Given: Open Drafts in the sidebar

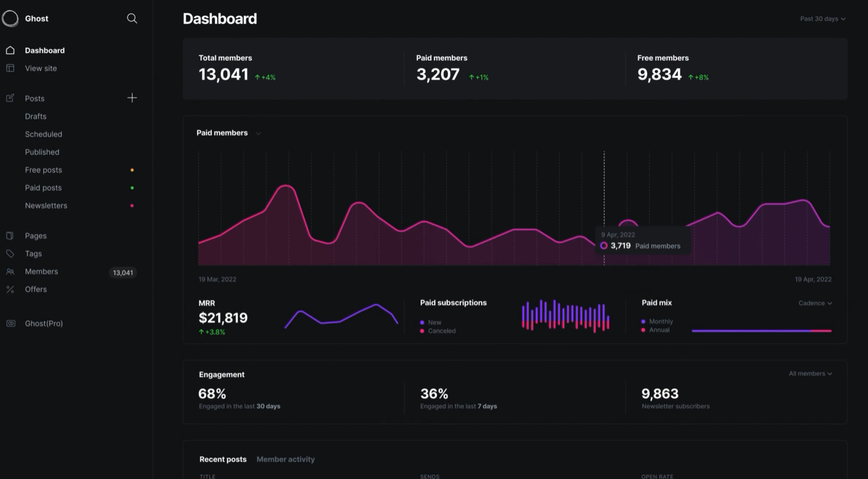Looking at the screenshot, I should (x=36, y=116).
